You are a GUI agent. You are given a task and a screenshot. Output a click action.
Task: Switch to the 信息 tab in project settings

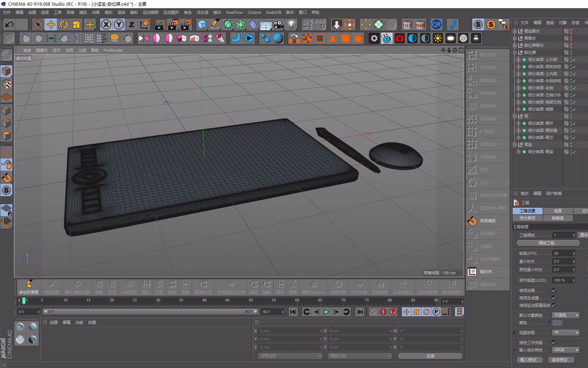(x=557, y=211)
